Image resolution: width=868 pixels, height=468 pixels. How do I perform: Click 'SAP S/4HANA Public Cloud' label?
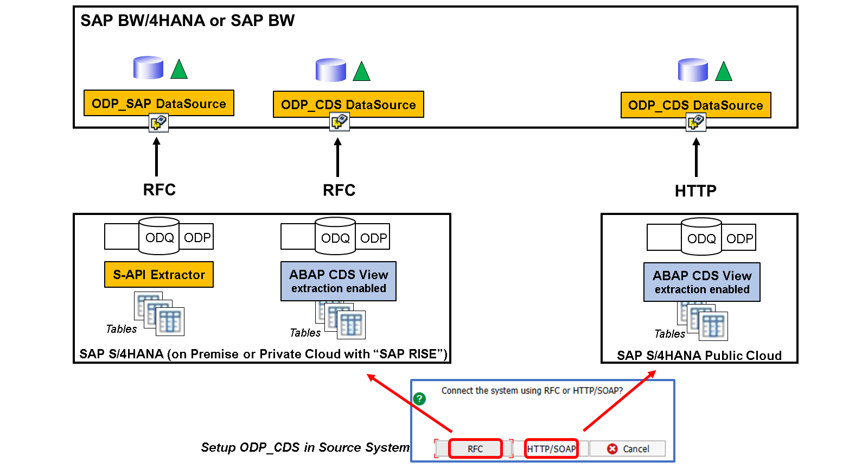(699, 356)
